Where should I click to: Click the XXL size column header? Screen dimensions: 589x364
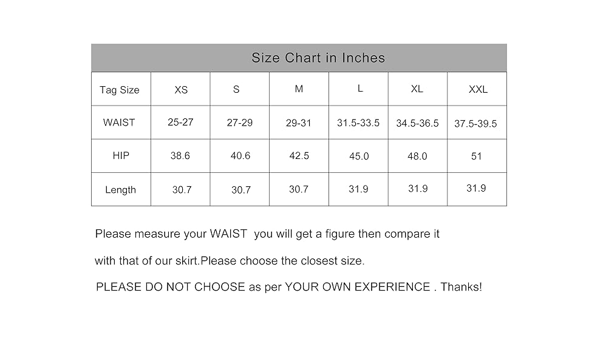tap(478, 89)
